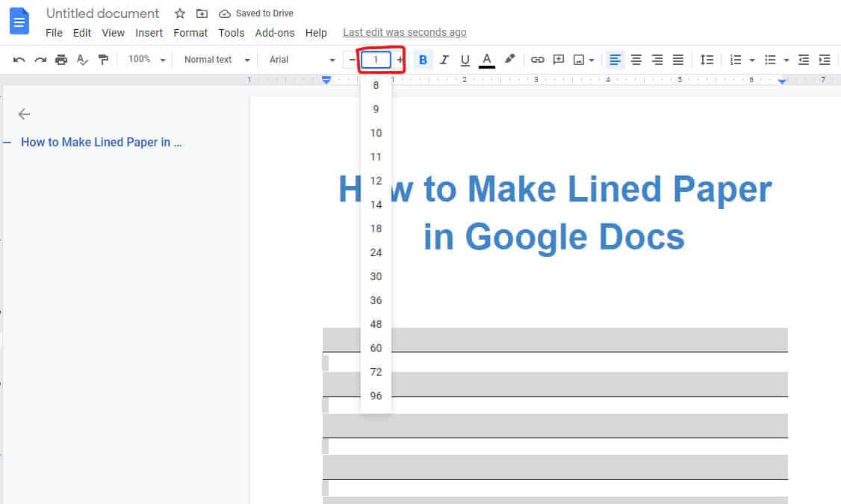Set left text alignment
Screen dimensions: 841x504
tap(615, 60)
